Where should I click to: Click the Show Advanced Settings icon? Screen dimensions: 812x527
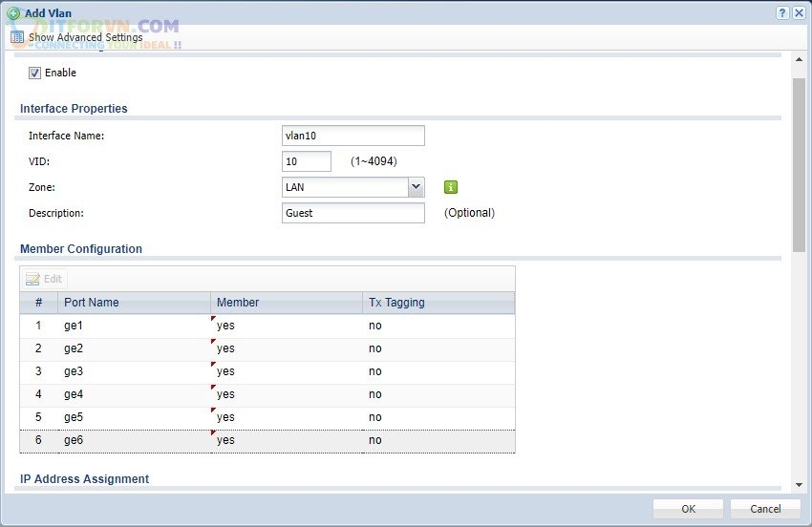(x=16, y=37)
